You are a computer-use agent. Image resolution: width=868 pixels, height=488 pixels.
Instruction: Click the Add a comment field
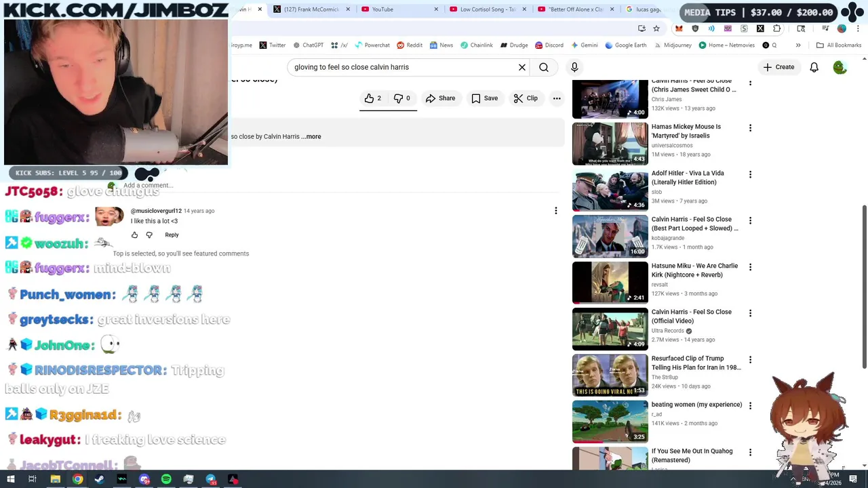(x=339, y=185)
